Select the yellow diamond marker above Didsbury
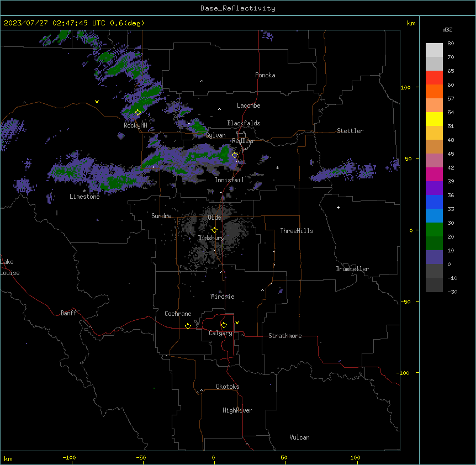 coord(214,230)
